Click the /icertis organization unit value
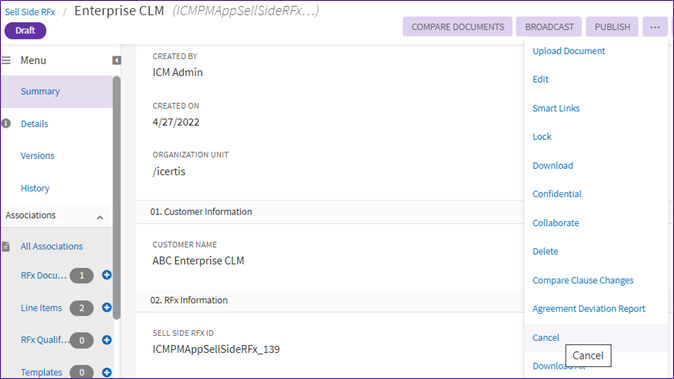The width and height of the screenshot is (674, 379). click(x=169, y=171)
